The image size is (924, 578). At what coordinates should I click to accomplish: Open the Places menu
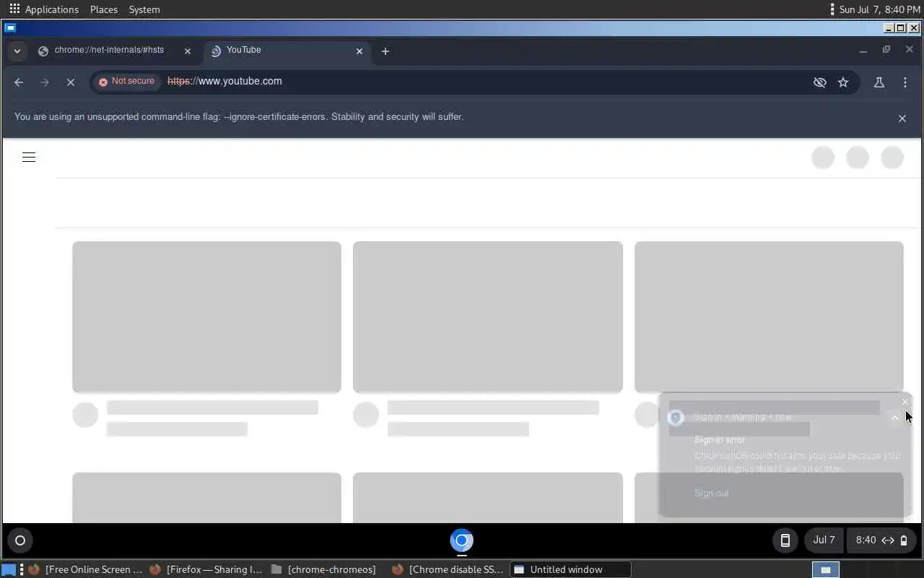tap(104, 9)
